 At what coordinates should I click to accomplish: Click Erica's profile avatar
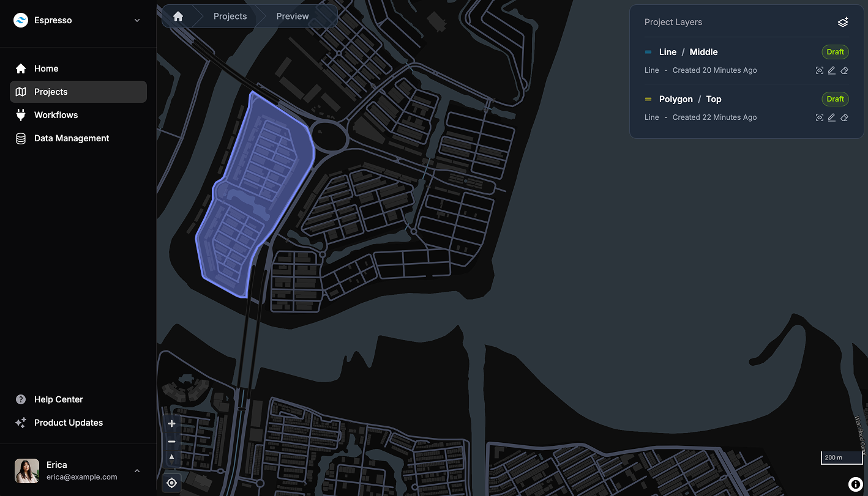pos(27,470)
